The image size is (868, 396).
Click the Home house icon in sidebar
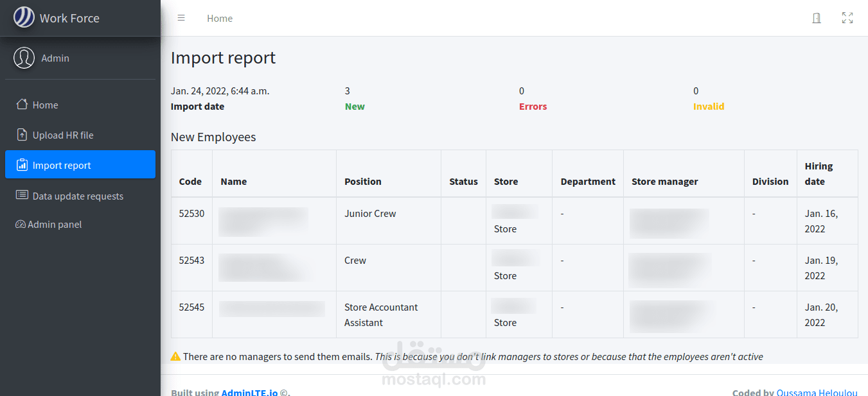pos(22,105)
